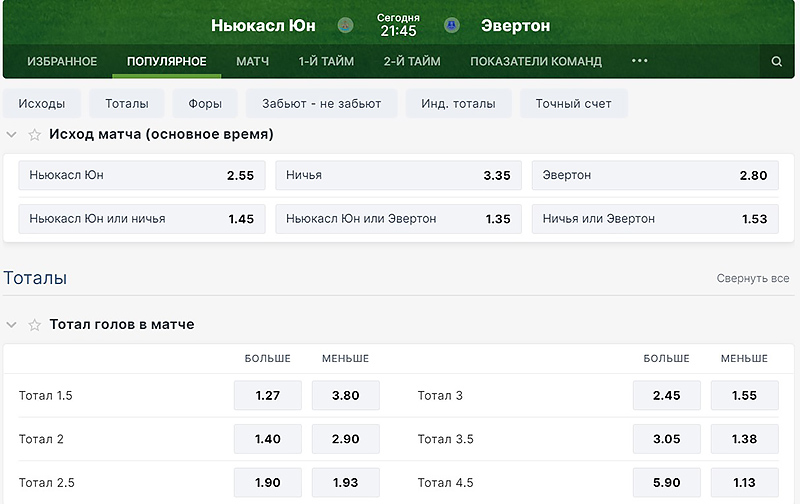Collapse the Исход матча section chevron

(11, 135)
